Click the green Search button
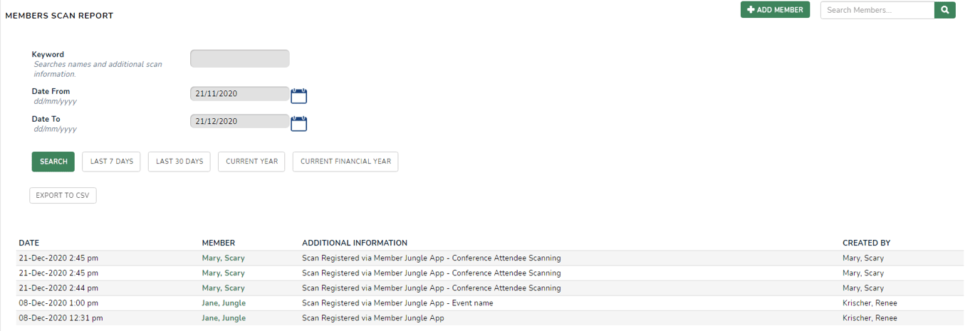The height and width of the screenshot is (331, 980). point(53,162)
